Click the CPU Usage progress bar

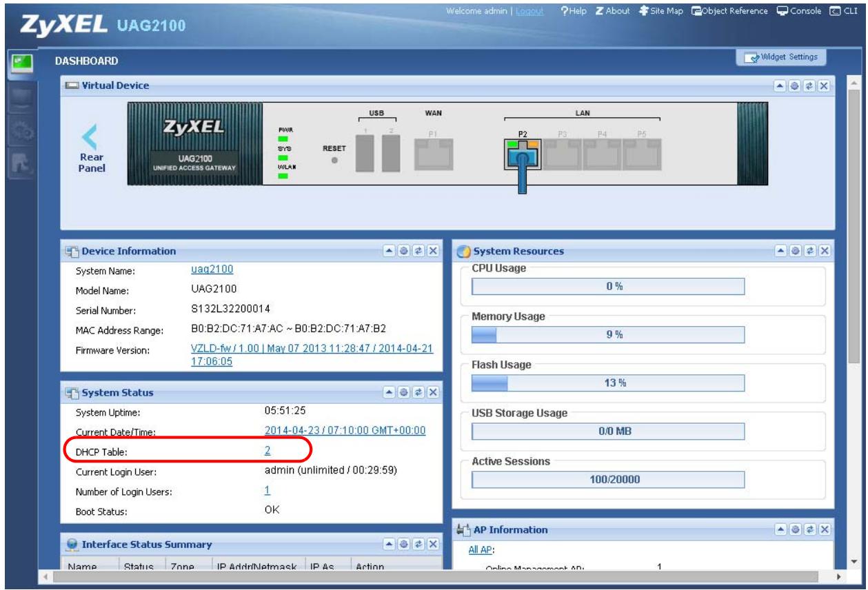coord(608,286)
